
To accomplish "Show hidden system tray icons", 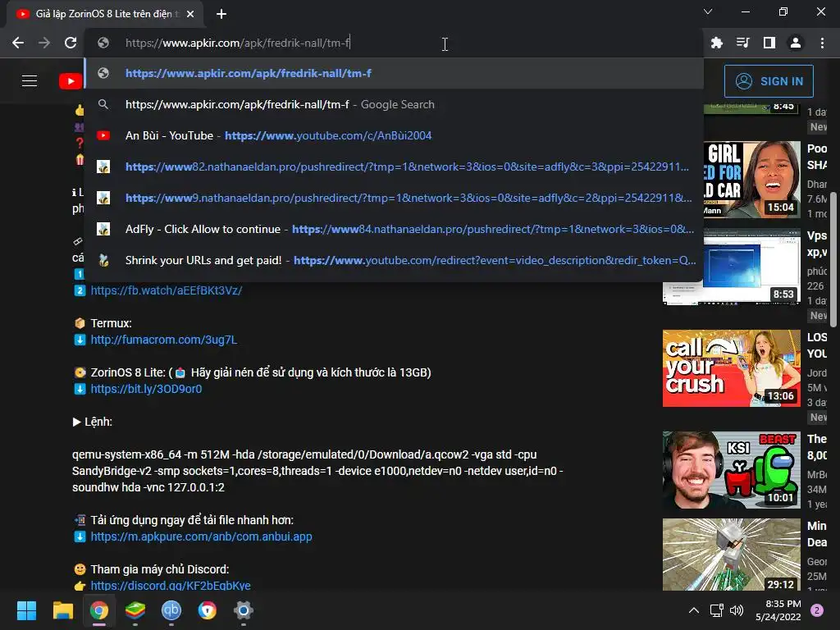I will pyautogui.click(x=694, y=610).
